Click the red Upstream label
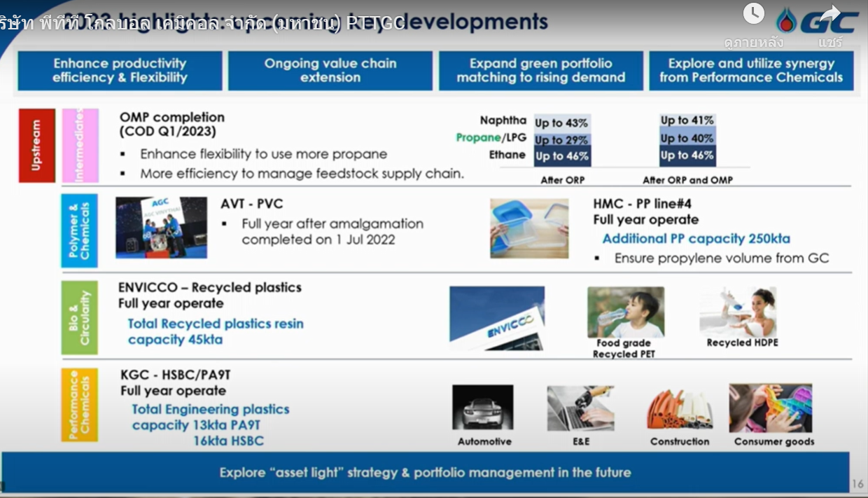868x498 pixels. click(36, 145)
